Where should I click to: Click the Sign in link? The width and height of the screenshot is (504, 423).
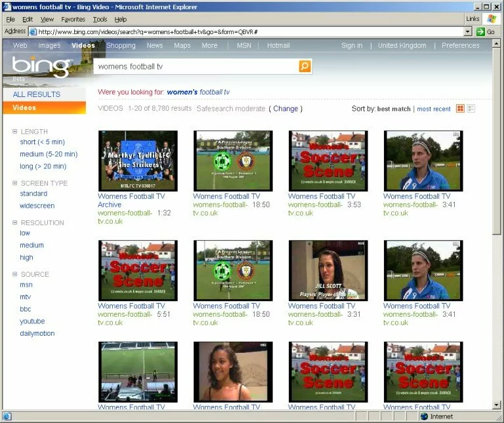click(352, 46)
